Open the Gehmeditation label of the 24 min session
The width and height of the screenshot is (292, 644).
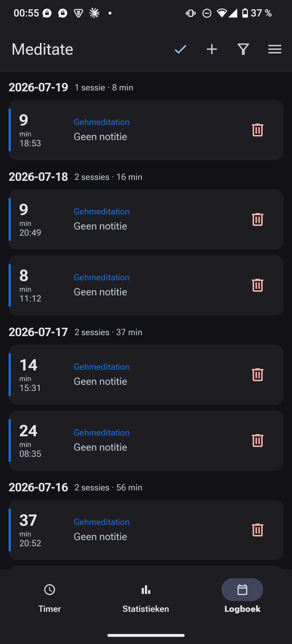[102, 432]
